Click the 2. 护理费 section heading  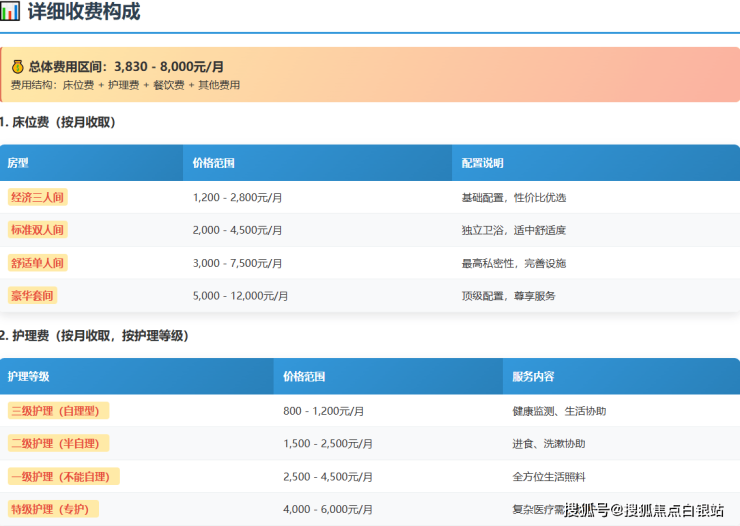(95, 336)
